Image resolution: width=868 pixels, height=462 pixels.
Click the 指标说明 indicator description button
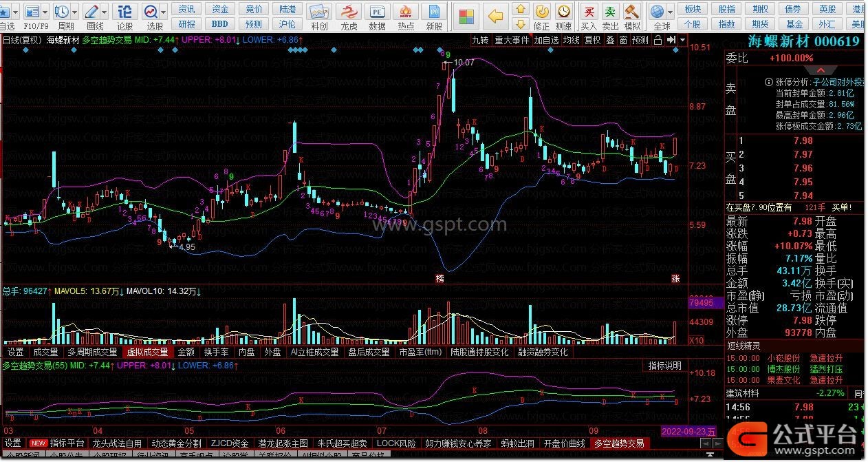pos(665,366)
